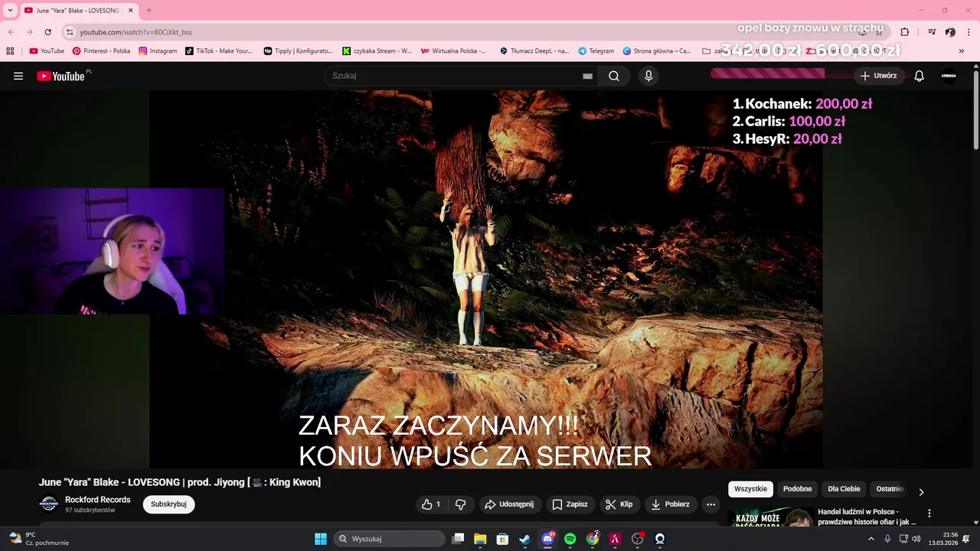Open the Tipply Konfigurator bookmark

coord(298,51)
